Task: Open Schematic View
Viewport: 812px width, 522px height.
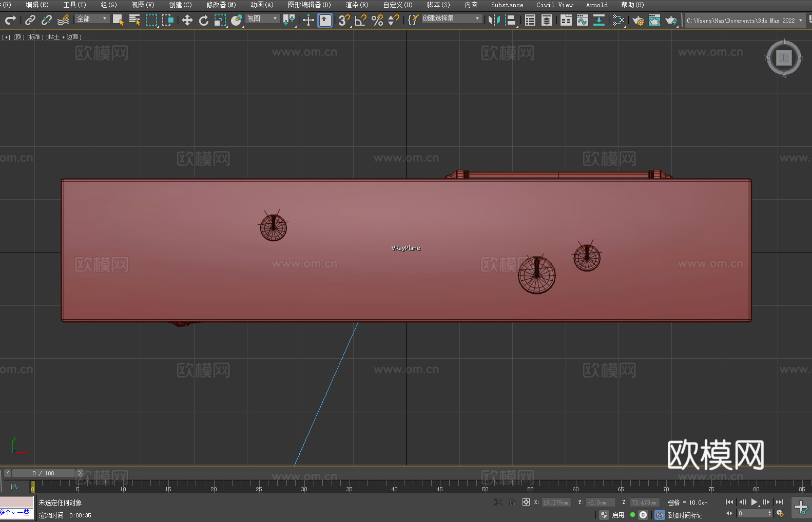Action: coord(618,20)
